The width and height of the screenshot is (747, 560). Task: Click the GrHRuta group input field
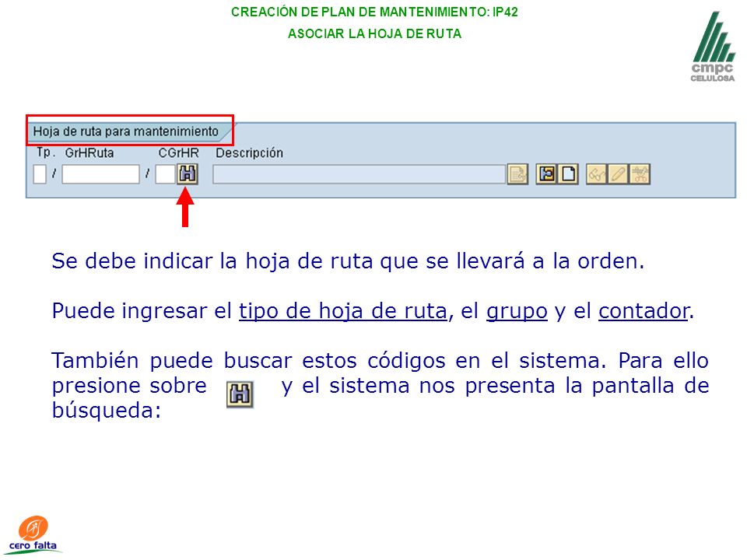coord(100,174)
